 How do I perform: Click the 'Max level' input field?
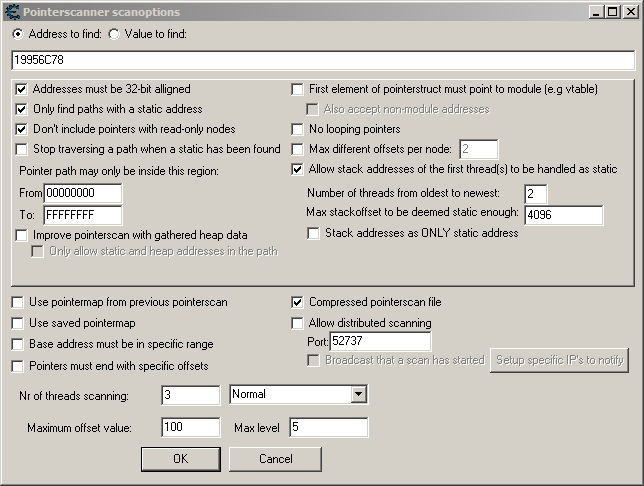coord(328,428)
